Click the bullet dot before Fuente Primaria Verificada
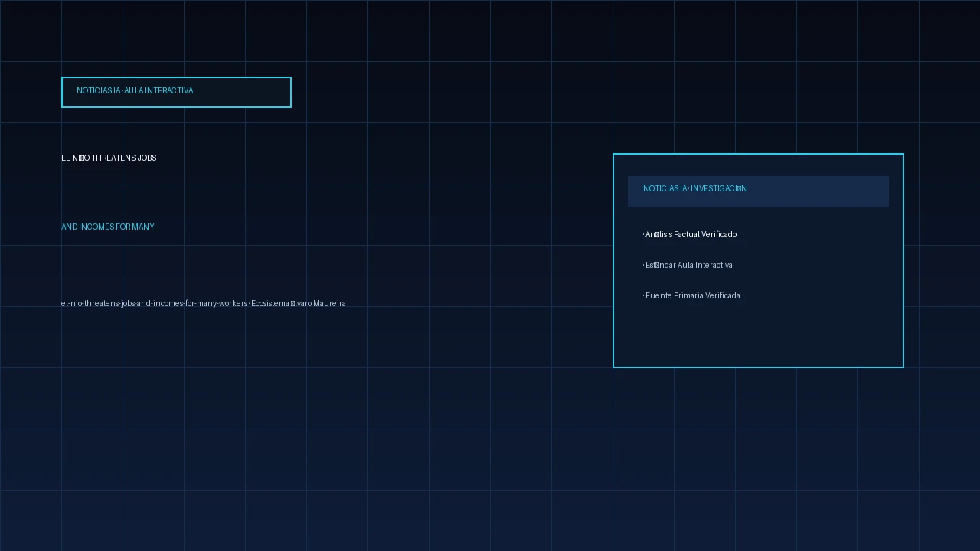This screenshot has width=980, height=551. [644, 296]
